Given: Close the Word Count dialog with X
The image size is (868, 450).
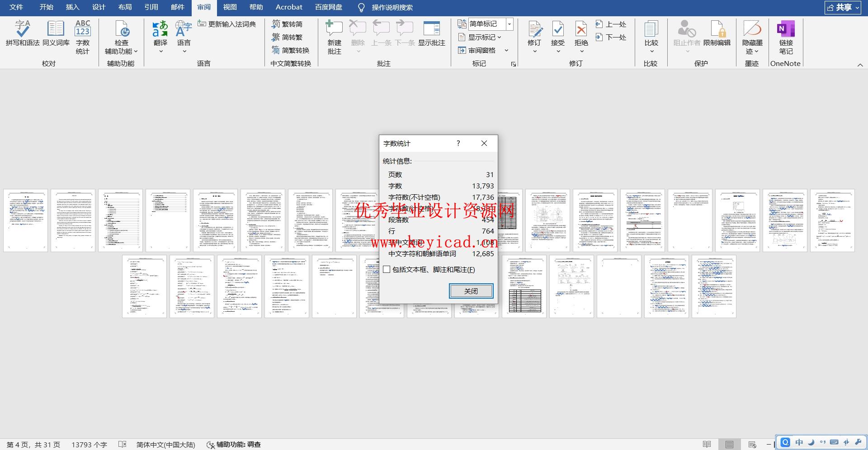Looking at the screenshot, I should [484, 143].
